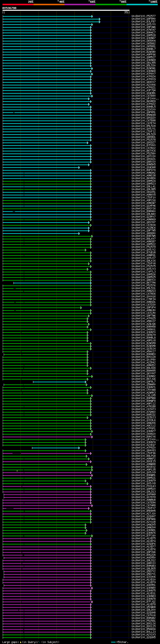This screenshot has height=644, width=160.
Task: Select the UniRef100_A7PGP1 label
Action: [143, 429]
